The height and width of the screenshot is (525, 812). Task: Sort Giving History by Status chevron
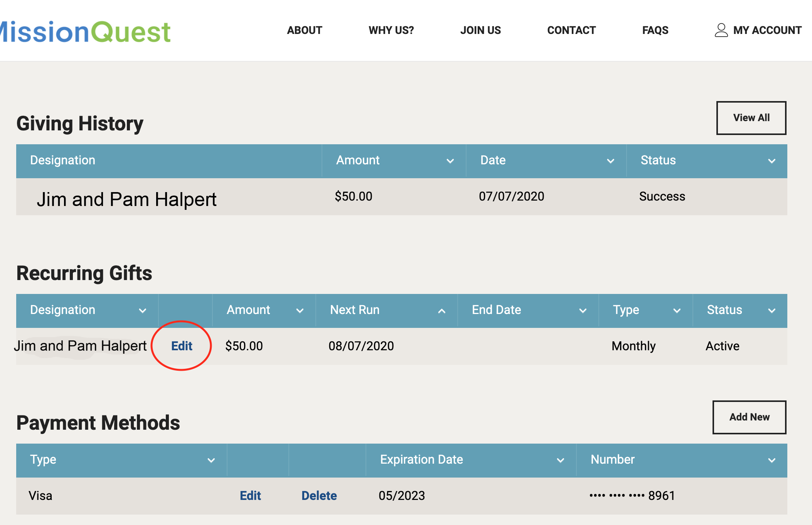(772, 161)
